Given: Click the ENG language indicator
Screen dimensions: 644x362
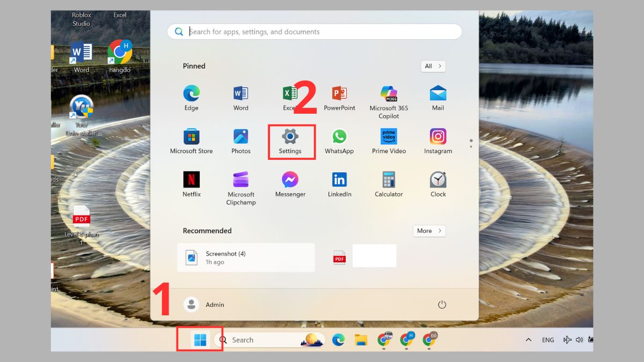Looking at the screenshot, I should coord(548,340).
